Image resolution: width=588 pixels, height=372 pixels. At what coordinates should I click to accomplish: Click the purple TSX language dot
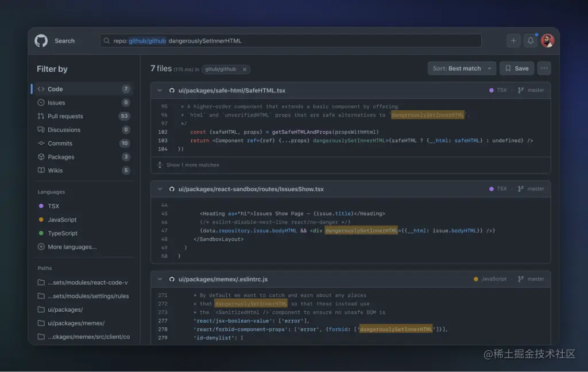point(41,206)
